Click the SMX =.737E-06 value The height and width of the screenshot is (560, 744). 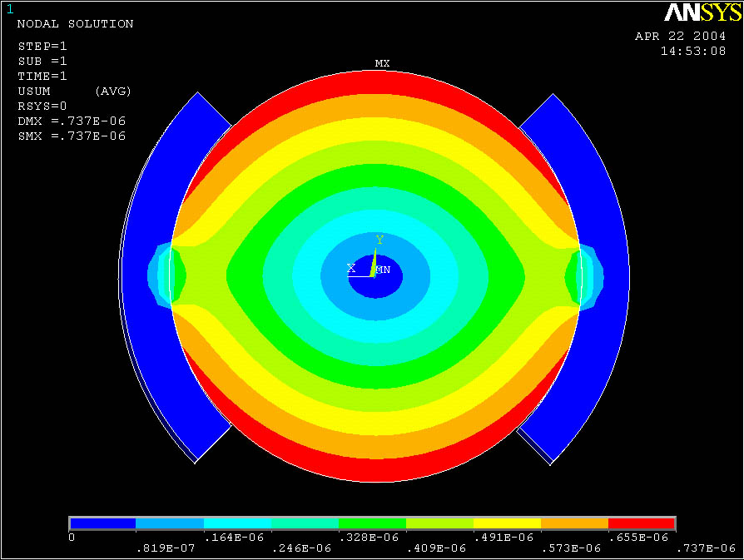pyautogui.click(x=72, y=136)
